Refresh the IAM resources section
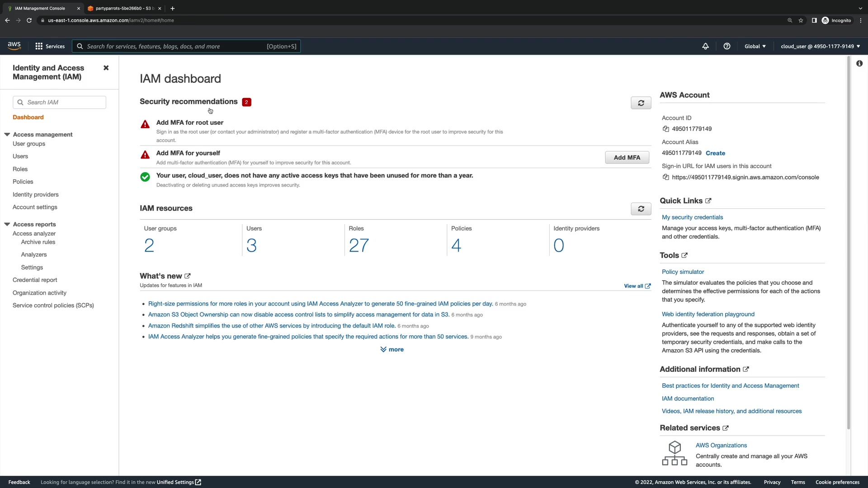This screenshot has width=868, height=488. tap(641, 209)
